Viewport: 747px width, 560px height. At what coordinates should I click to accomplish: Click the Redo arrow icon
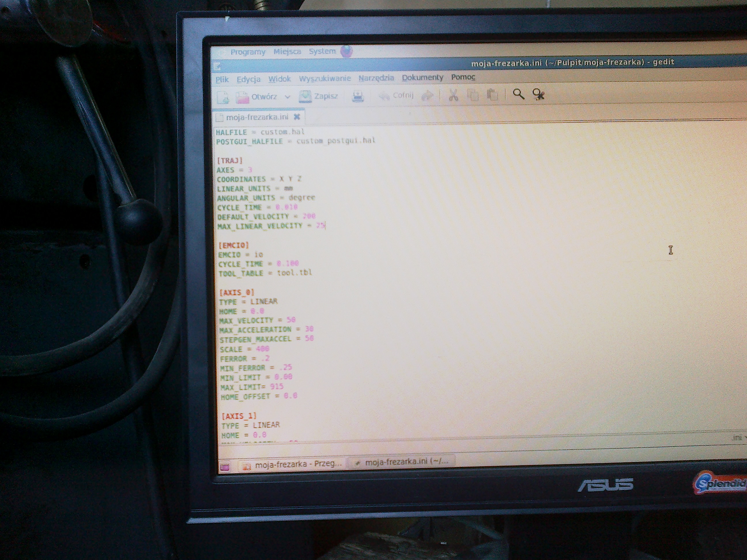point(427,96)
